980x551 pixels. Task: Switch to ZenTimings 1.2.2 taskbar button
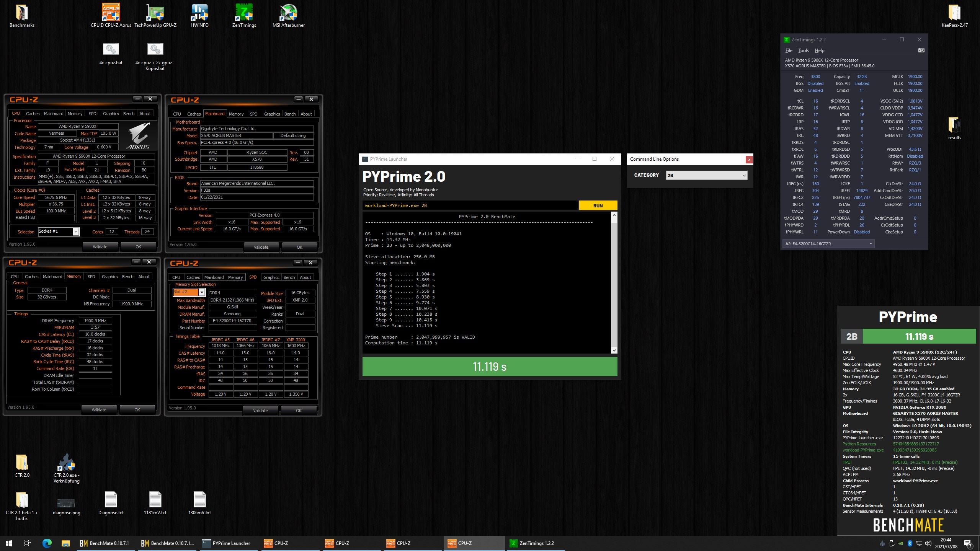pos(536,543)
